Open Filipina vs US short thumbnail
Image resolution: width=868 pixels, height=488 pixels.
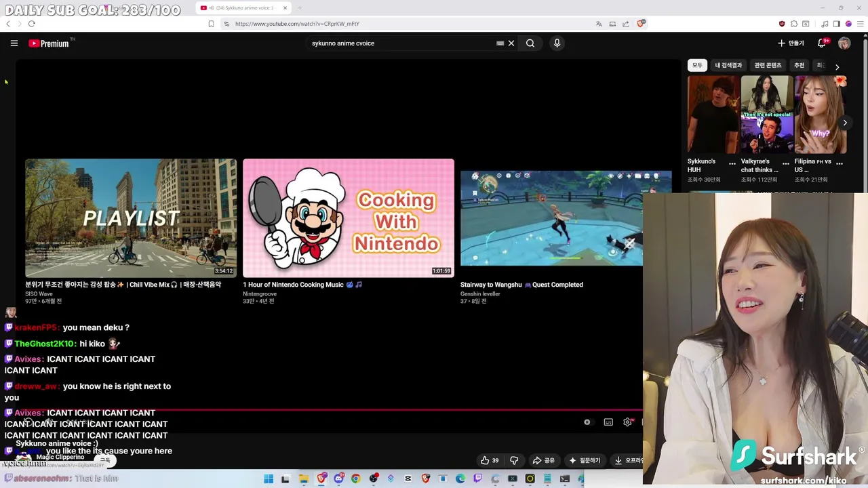(821, 115)
